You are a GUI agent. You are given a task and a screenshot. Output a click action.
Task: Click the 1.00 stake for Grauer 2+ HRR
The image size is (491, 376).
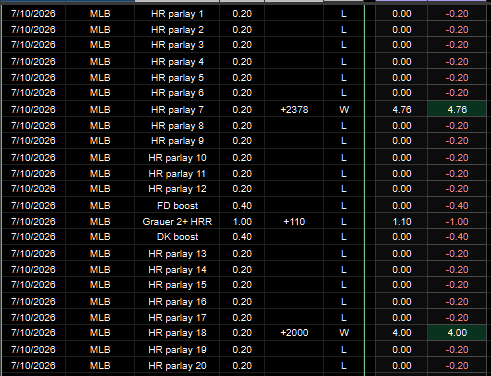[x=242, y=222]
